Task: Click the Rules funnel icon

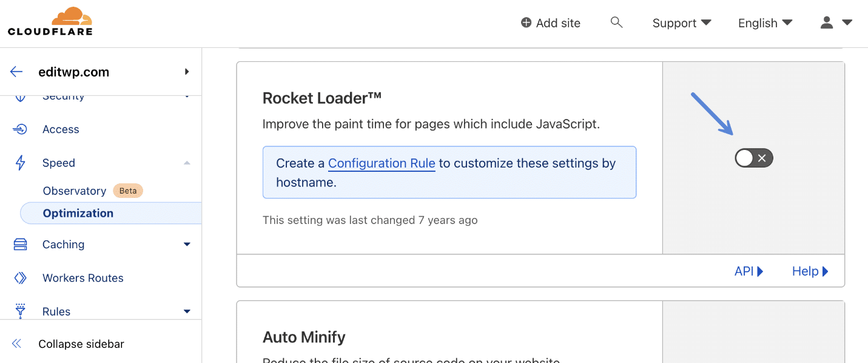Action: tap(20, 311)
